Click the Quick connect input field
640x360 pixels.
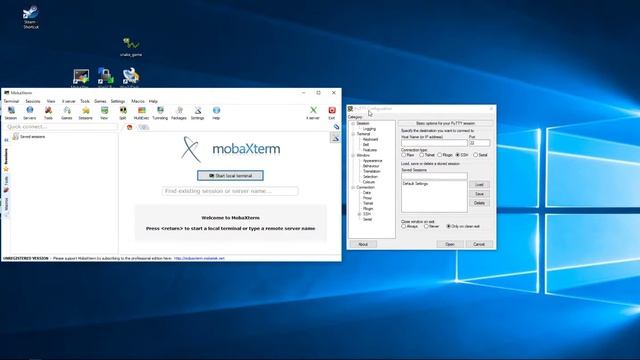point(62,127)
